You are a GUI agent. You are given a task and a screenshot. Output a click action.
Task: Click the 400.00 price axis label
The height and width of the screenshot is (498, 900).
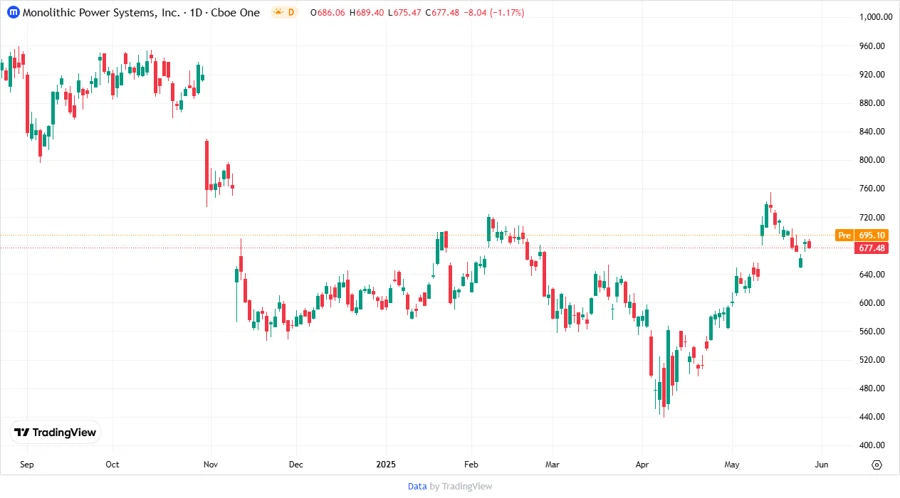coord(872,445)
